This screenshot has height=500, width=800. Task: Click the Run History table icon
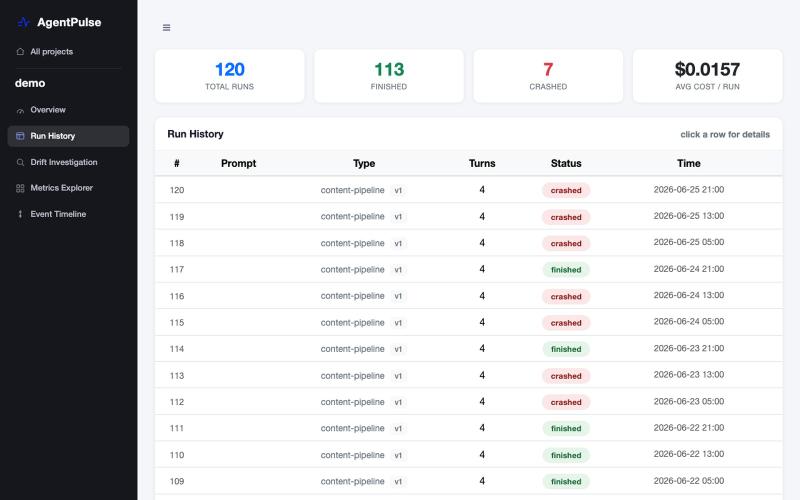[20, 136]
